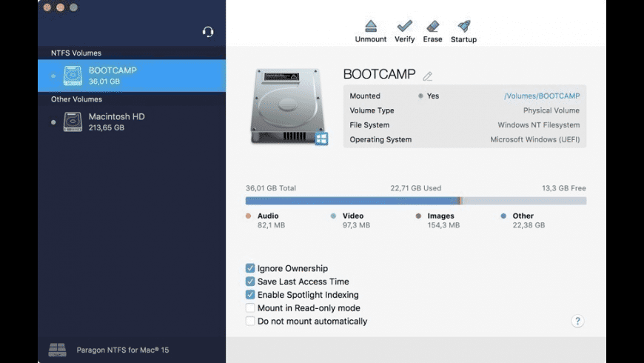Enable Mount in Read-only mode
The width and height of the screenshot is (644, 363).
(x=250, y=308)
